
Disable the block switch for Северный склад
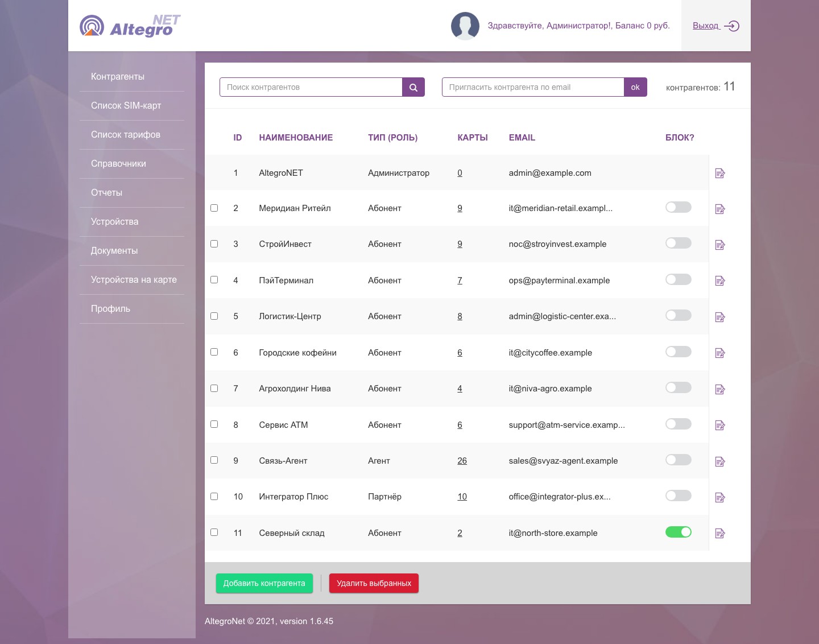(x=679, y=532)
